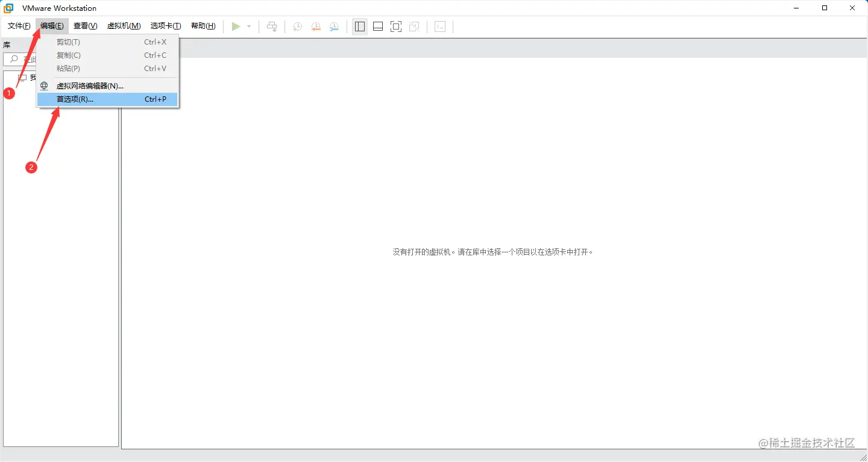This screenshot has width=868, height=462.
Task: Maximize the VMware Workstation window
Action: click(825, 8)
